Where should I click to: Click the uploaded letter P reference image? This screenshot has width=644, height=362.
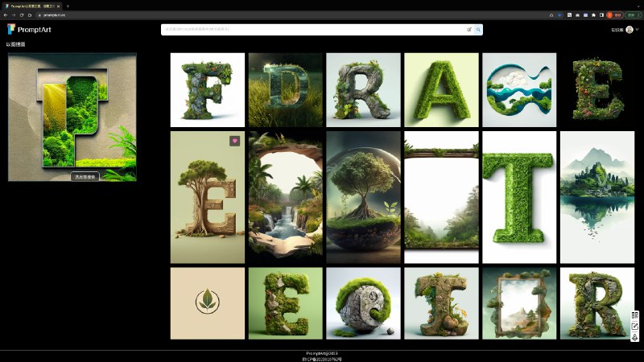pos(72,117)
